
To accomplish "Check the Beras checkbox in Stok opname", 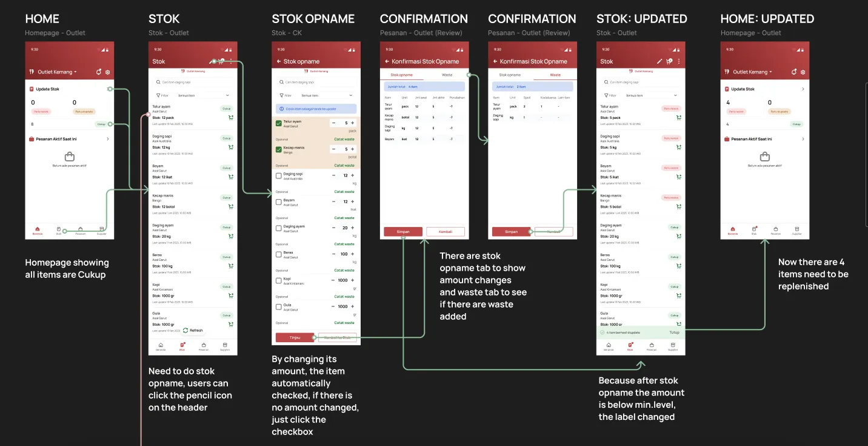I will point(279,254).
